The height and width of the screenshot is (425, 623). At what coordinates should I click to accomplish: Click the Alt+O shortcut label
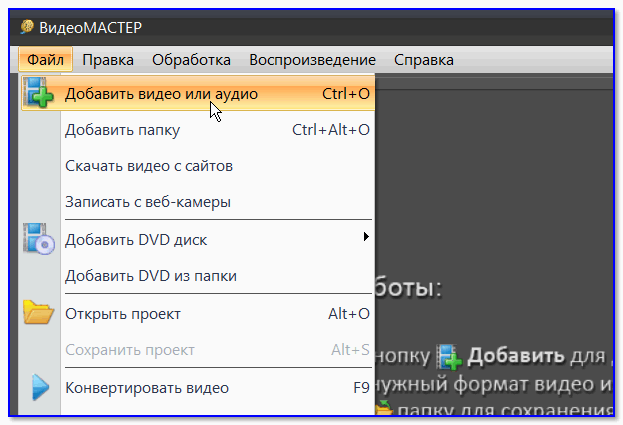point(349,314)
